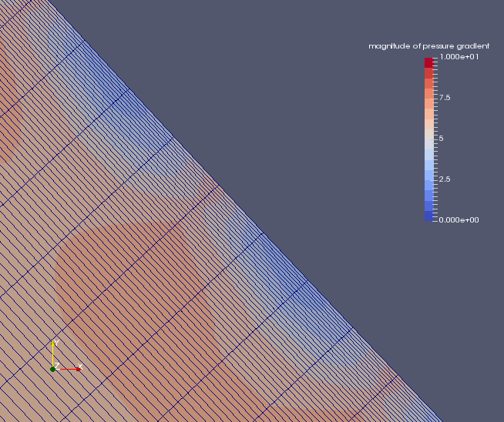This screenshot has width=504, height=422.
Task: Click the 2.5 tick label on legend
Action: coord(445,179)
